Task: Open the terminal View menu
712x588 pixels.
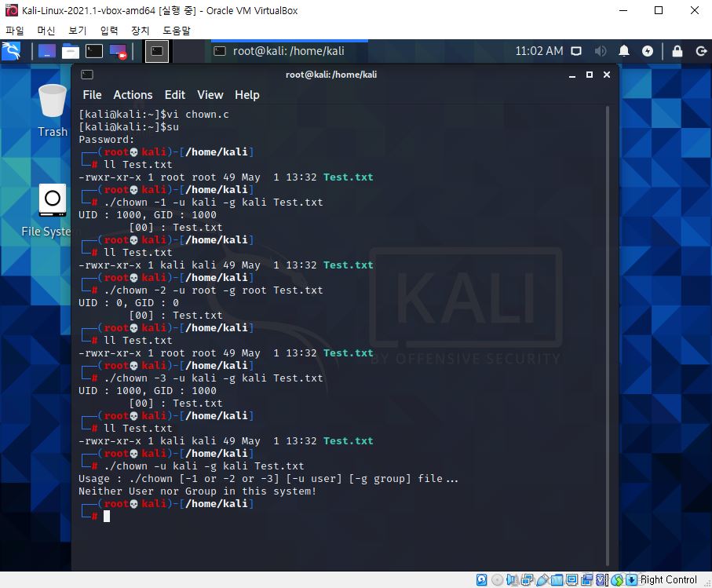Action: 210,95
